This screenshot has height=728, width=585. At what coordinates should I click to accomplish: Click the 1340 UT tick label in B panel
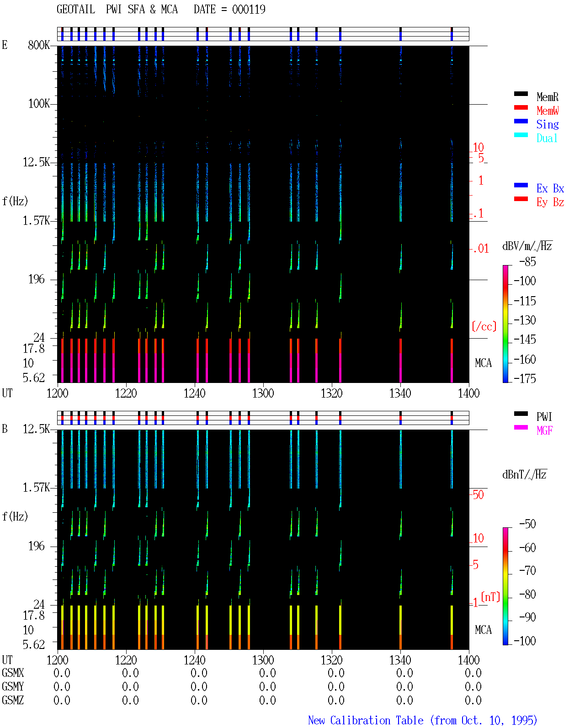pos(400,660)
